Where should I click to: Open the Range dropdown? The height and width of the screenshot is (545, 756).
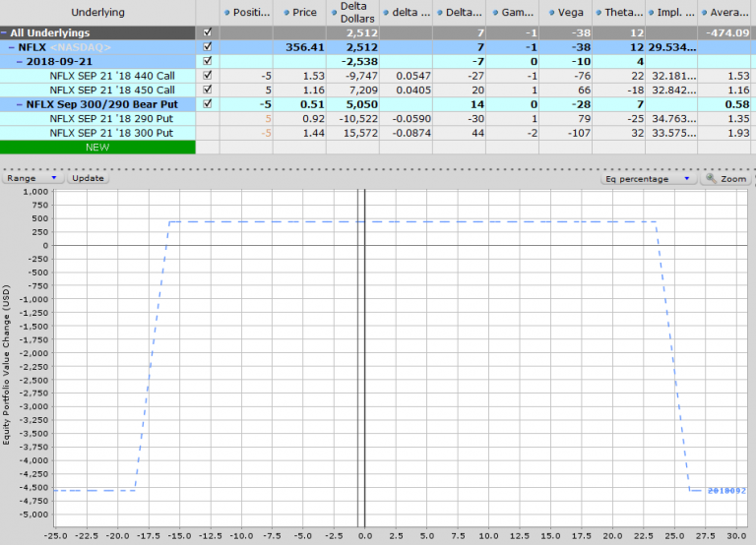pyautogui.click(x=32, y=179)
